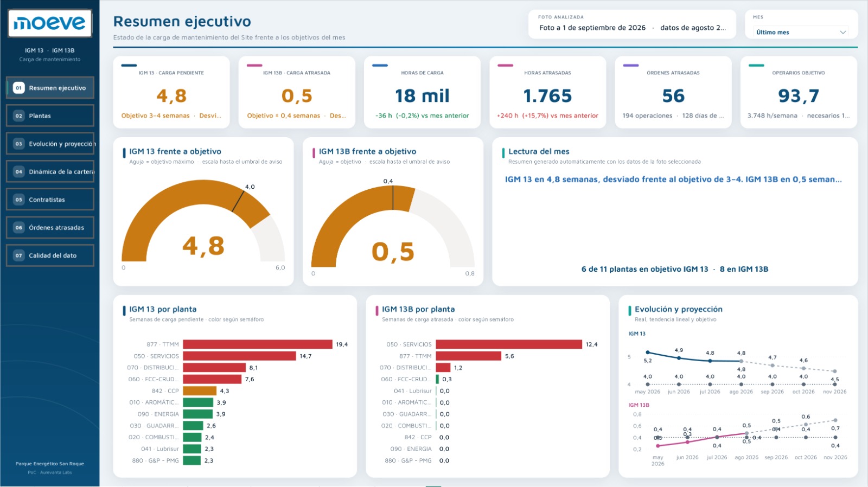Click the 03 badge for Evolución y proyección
This screenshot has height=487, width=868.
pos(18,144)
